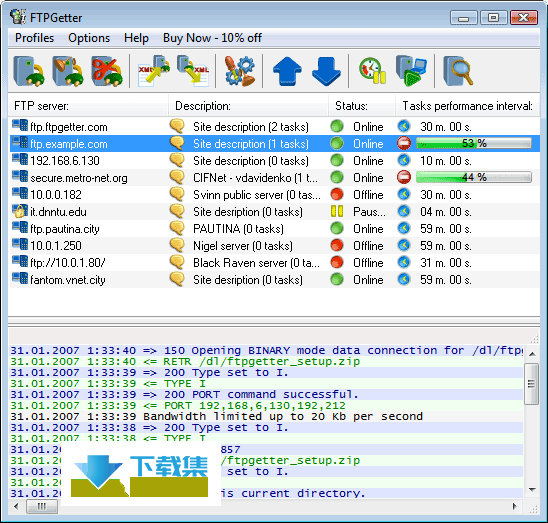Screen dimensions: 548x523
Task: Click log scrollbar down arrow
Action: [532, 490]
